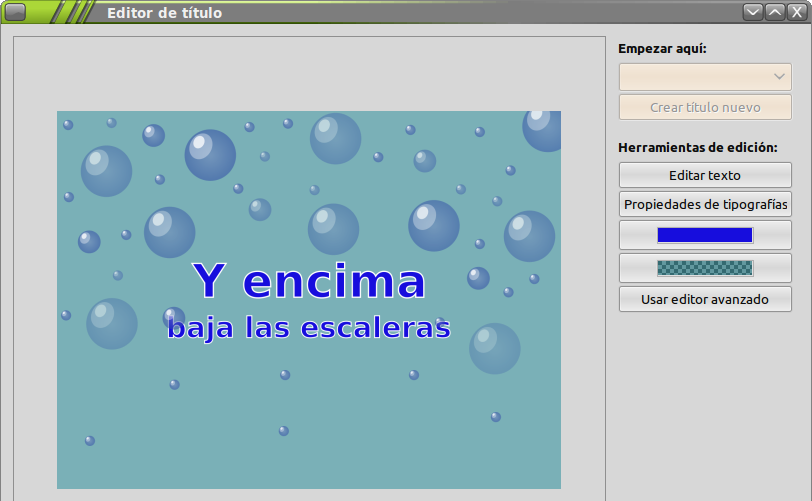Click the 'Y encima' title text
This screenshot has width=812, height=501.
coord(309,281)
